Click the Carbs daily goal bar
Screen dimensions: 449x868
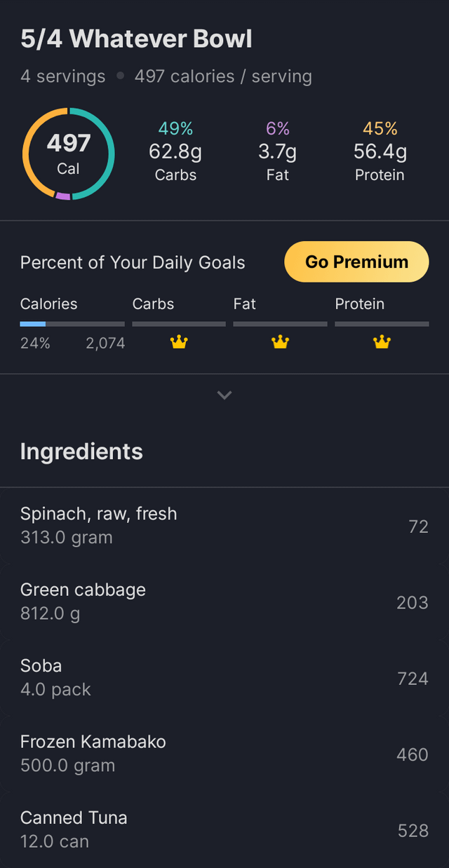coord(179,324)
